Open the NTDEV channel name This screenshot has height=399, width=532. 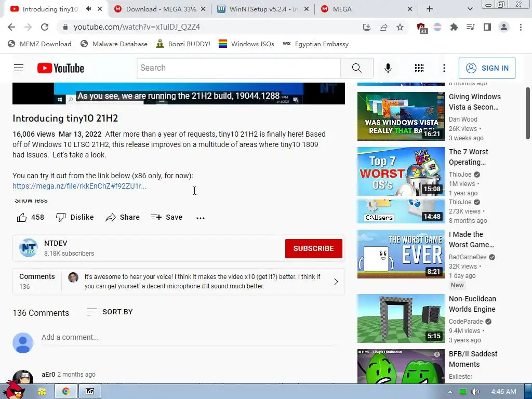click(56, 243)
